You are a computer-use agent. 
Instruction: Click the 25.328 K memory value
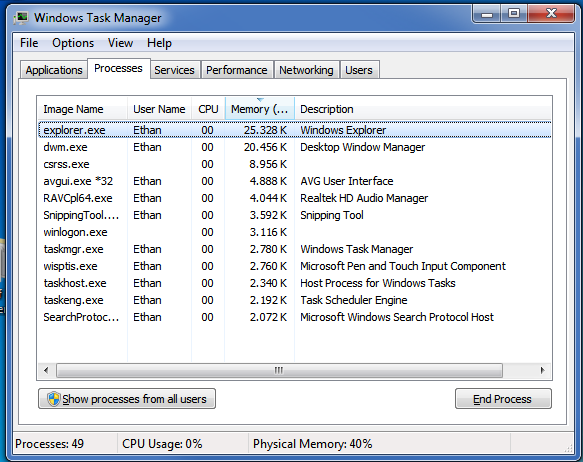pyautogui.click(x=265, y=130)
